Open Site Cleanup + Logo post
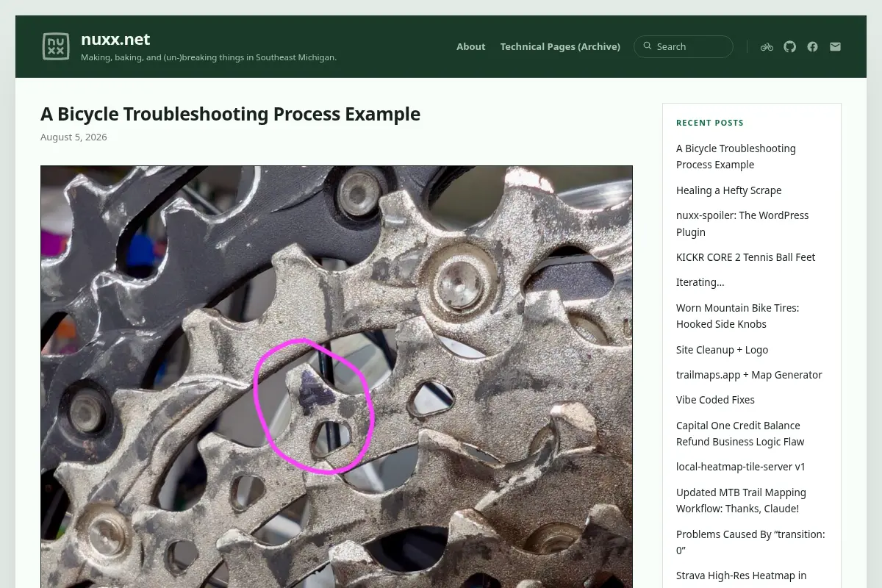Image resolution: width=882 pixels, height=588 pixels. [722, 350]
